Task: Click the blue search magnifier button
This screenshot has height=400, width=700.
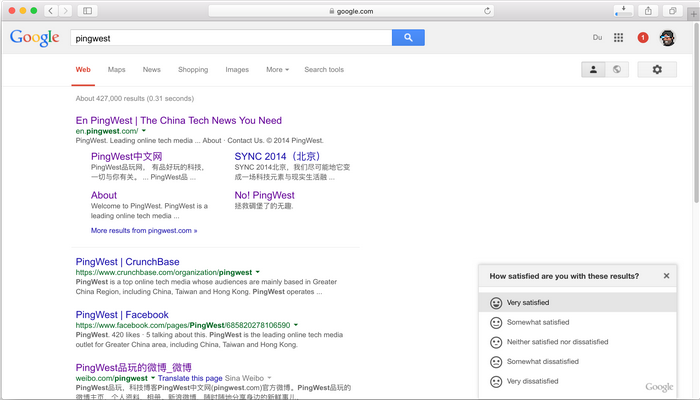Action: pyautogui.click(x=408, y=38)
